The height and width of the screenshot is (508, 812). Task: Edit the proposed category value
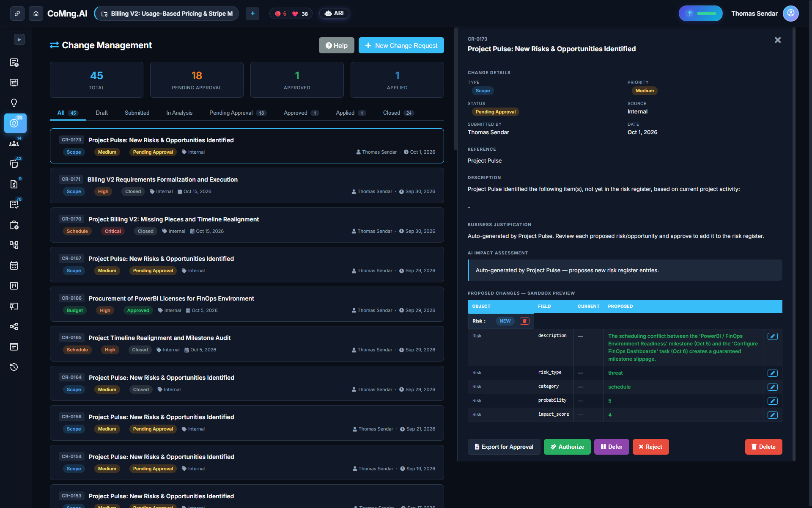tap(773, 387)
